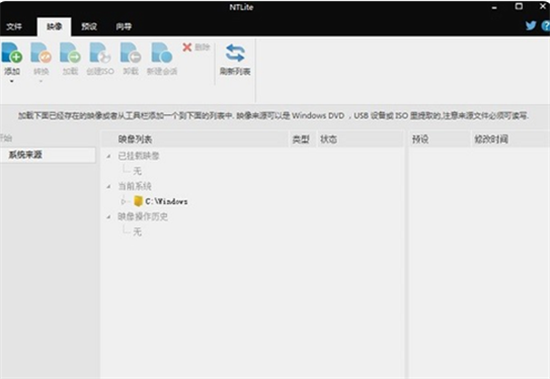550x379 pixels.
Task: Click the 刷新列表 refresh icon
Action: point(235,53)
